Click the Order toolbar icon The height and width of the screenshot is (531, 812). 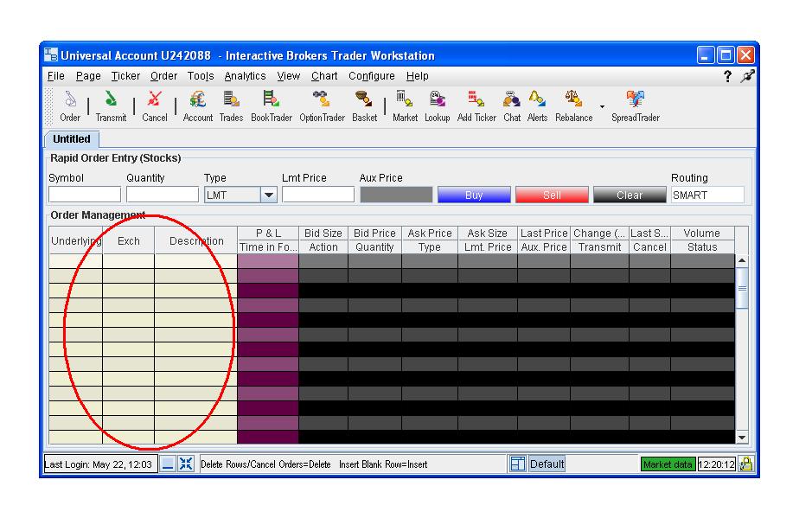[x=70, y=106]
